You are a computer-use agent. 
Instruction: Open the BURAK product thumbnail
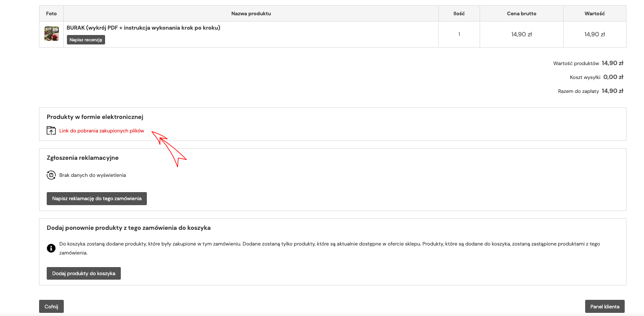pyautogui.click(x=52, y=34)
